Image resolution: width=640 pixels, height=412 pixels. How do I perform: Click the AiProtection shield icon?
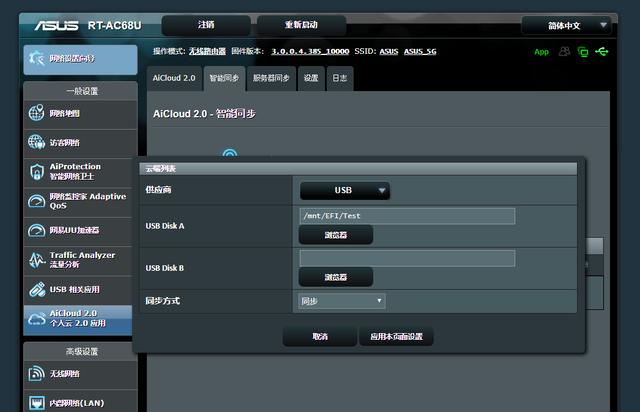(x=36, y=172)
